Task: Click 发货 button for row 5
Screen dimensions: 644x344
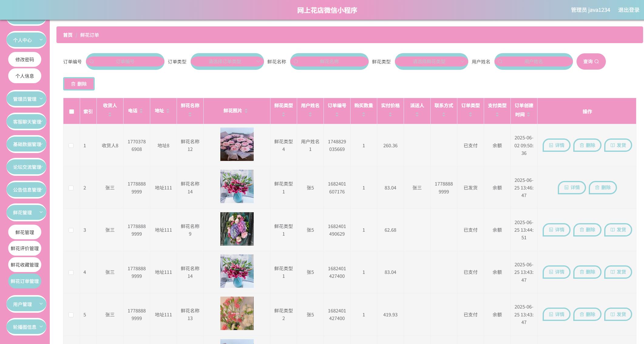Action: click(x=618, y=315)
